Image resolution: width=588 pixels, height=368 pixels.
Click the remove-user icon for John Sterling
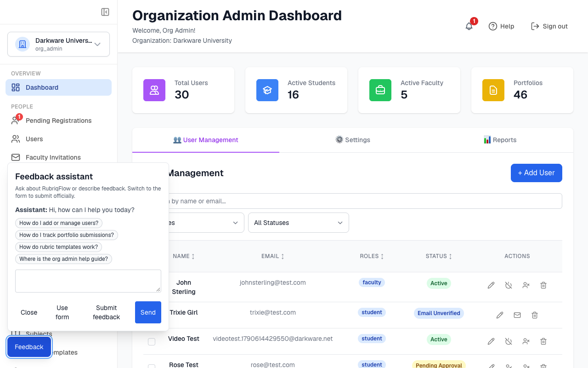click(x=526, y=285)
